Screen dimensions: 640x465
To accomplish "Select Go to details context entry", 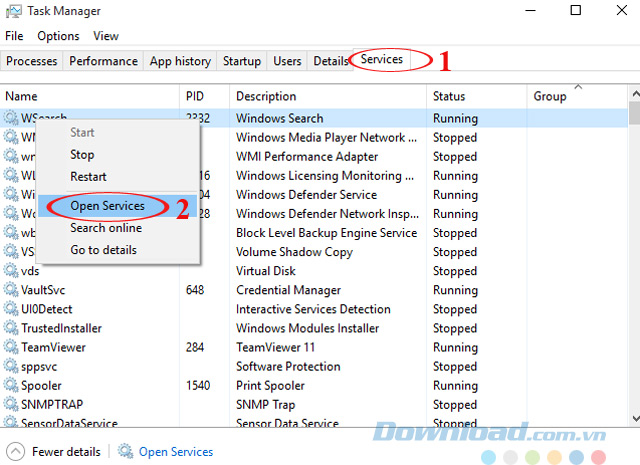I will pos(103,249).
